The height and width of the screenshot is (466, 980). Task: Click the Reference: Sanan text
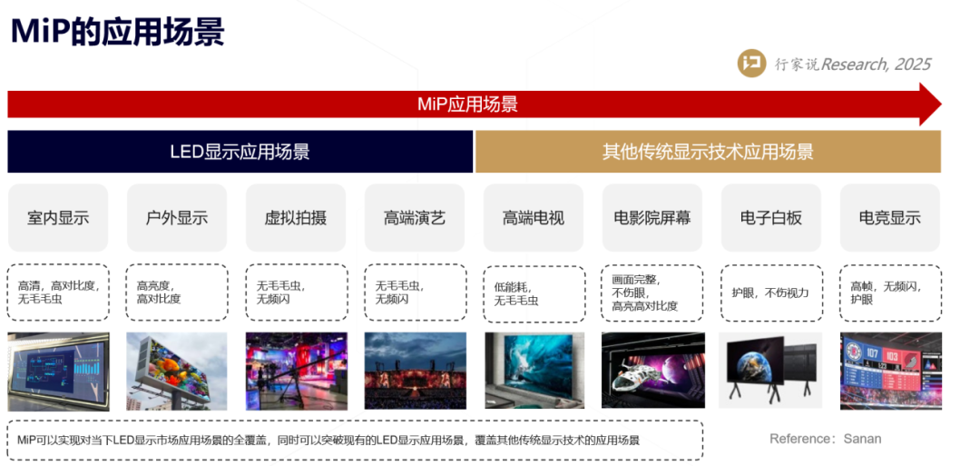point(825,439)
